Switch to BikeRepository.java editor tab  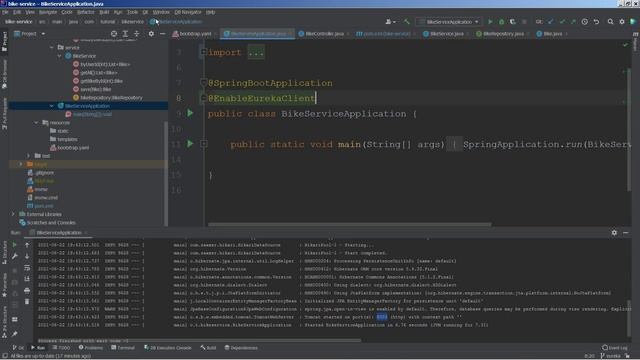(503, 34)
